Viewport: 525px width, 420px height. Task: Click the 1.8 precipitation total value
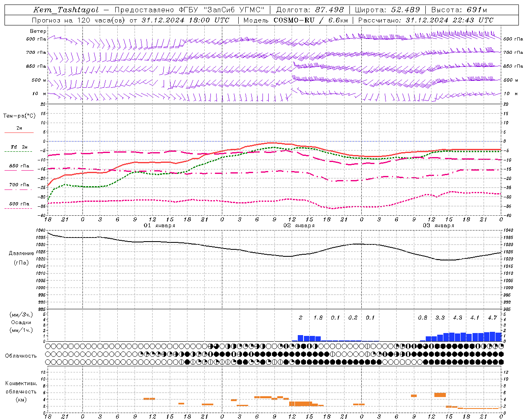[x=318, y=318]
